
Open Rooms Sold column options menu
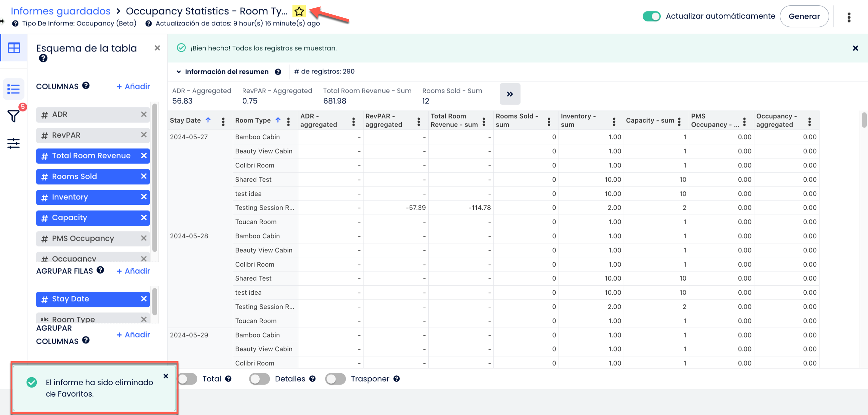pyautogui.click(x=549, y=121)
